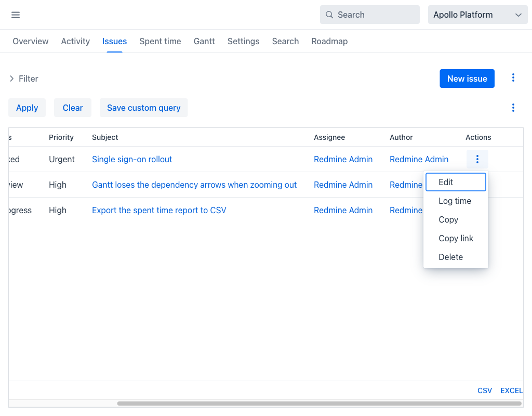
Task: Click High priority on Export CSV row
Action: [x=57, y=210]
